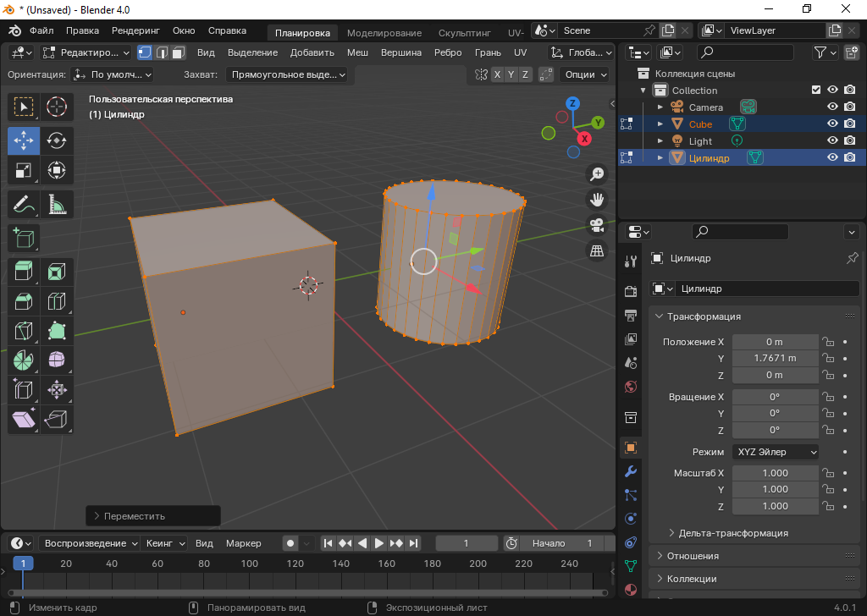Hide the Cube in viewport
Viewport: 867px width, 616px height.
click(x=832, y=124)
